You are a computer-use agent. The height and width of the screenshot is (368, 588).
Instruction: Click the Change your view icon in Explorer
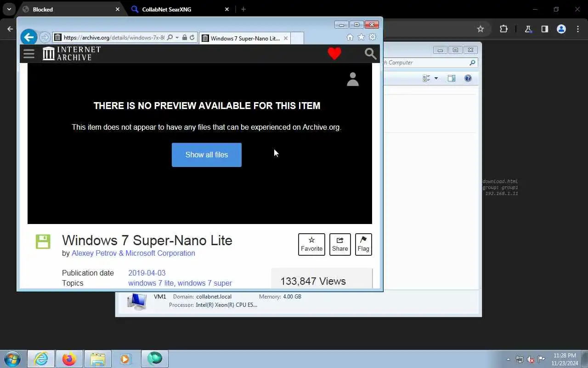[x=426, y=78]
